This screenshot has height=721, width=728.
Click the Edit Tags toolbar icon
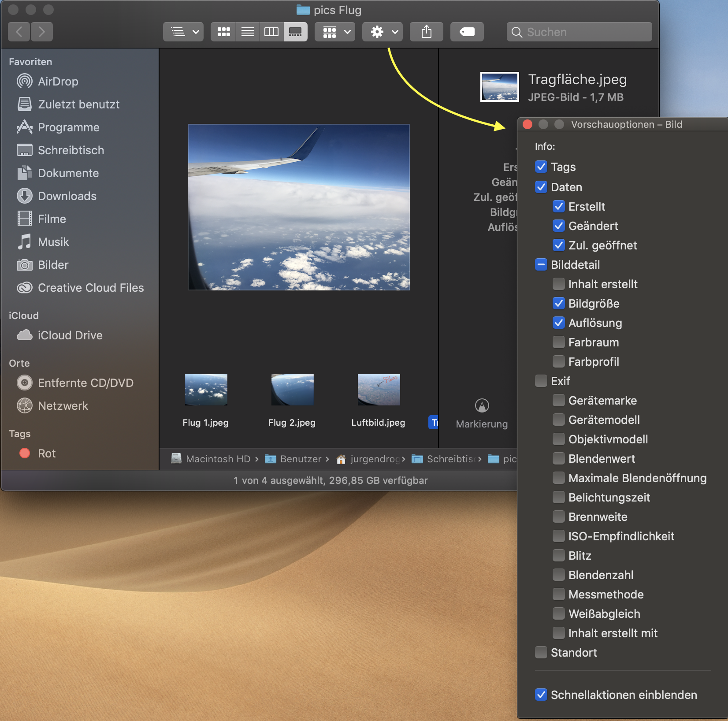(x=467, y=32)
